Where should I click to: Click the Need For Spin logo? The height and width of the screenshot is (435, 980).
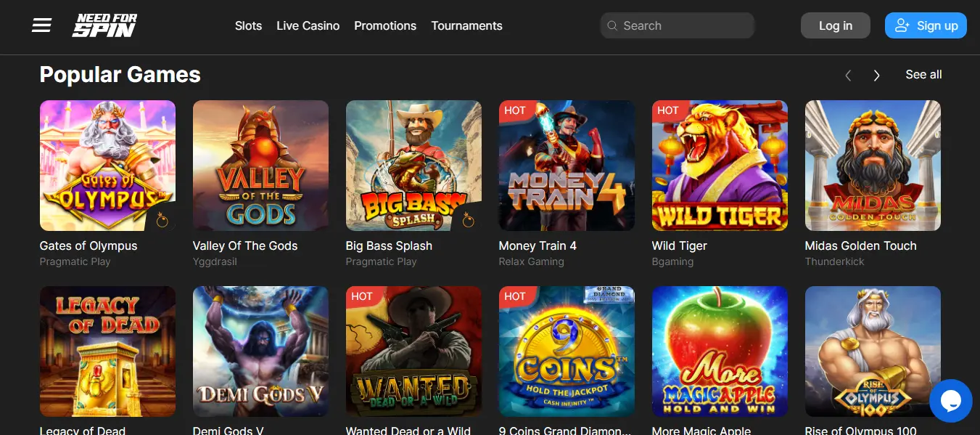(105, 25)
